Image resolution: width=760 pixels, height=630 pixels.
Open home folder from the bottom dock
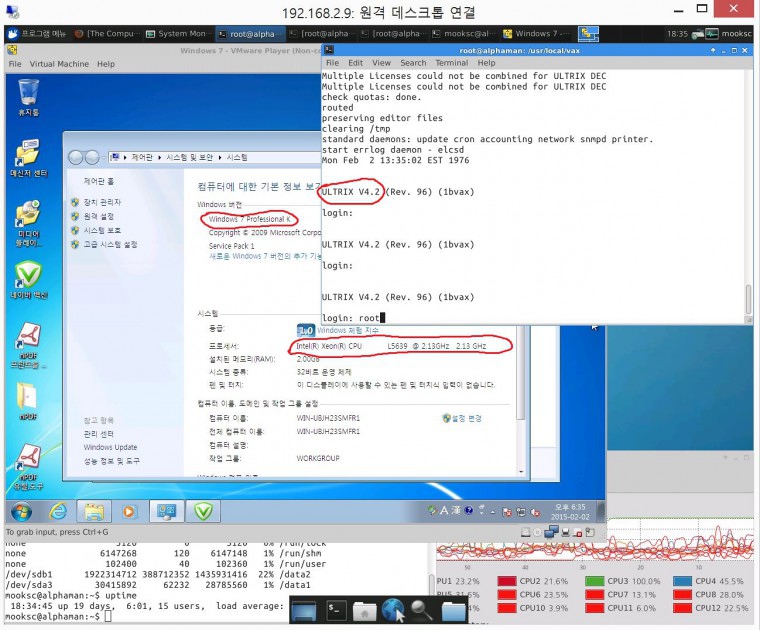pos(364,611)
